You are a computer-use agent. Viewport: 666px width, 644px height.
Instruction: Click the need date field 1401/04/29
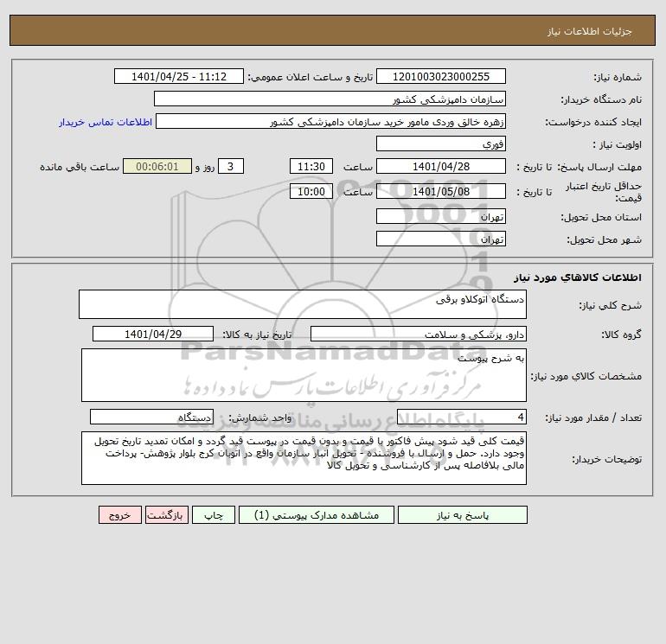[x=153, y=334]
